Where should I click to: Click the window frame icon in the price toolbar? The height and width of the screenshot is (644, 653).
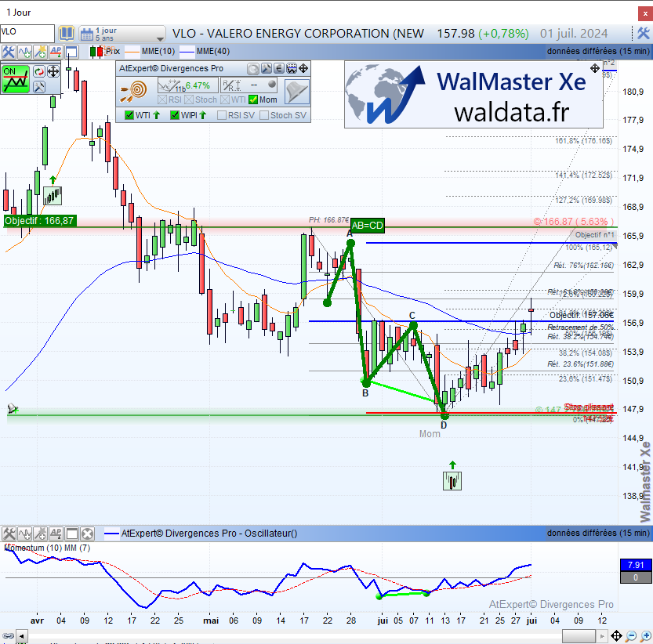[71, 52]
